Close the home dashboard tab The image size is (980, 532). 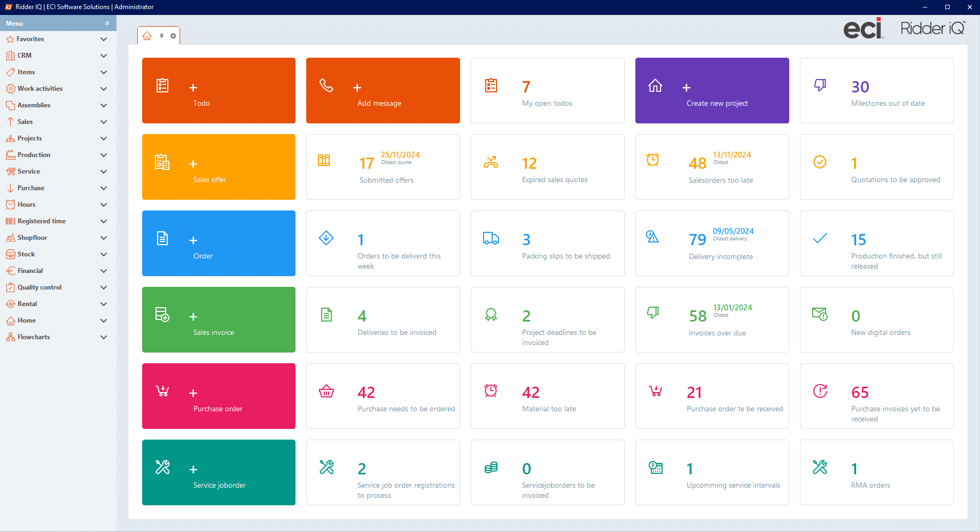point(173,36)
